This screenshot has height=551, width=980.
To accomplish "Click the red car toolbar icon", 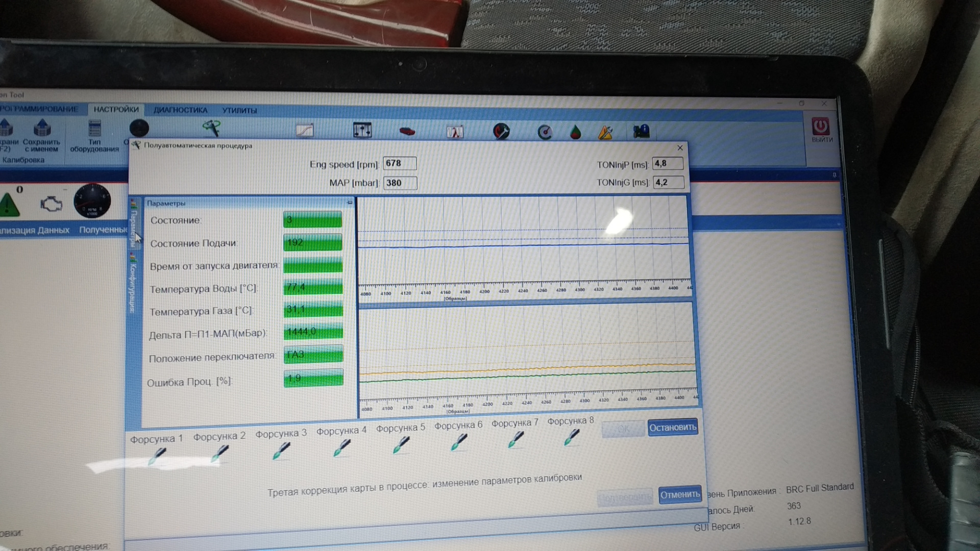I will [x=407, y=131].
